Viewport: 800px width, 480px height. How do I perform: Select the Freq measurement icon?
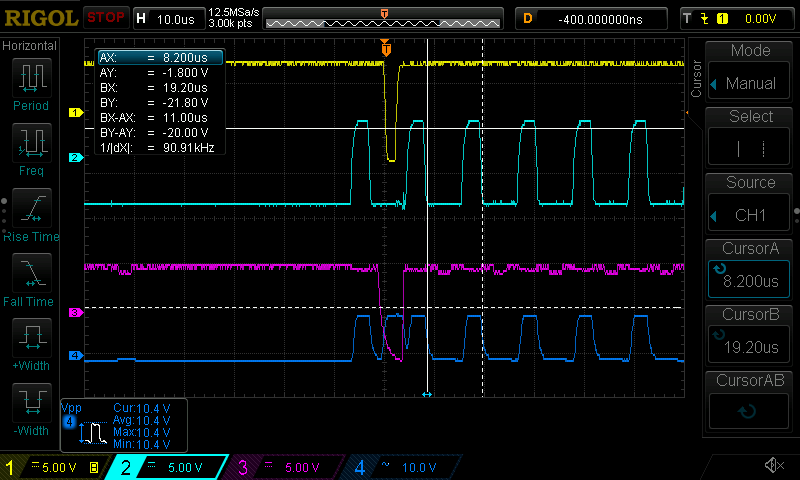click(32, 142)
